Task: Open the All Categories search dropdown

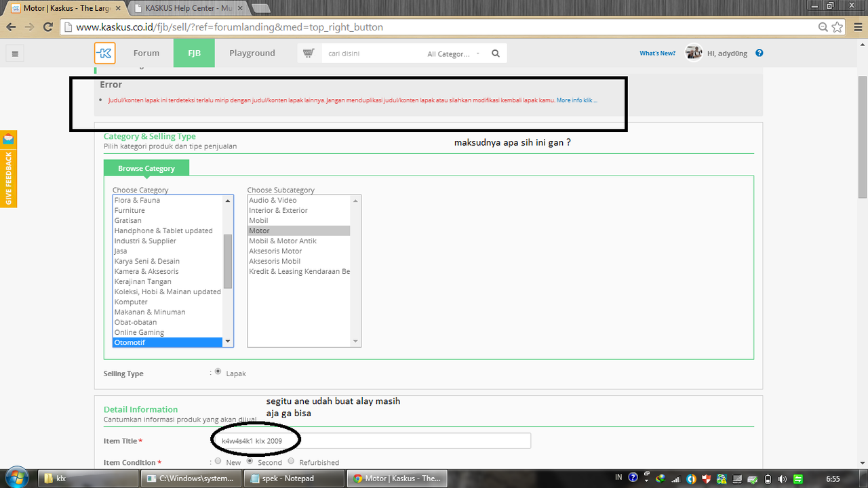Action: 453,54
